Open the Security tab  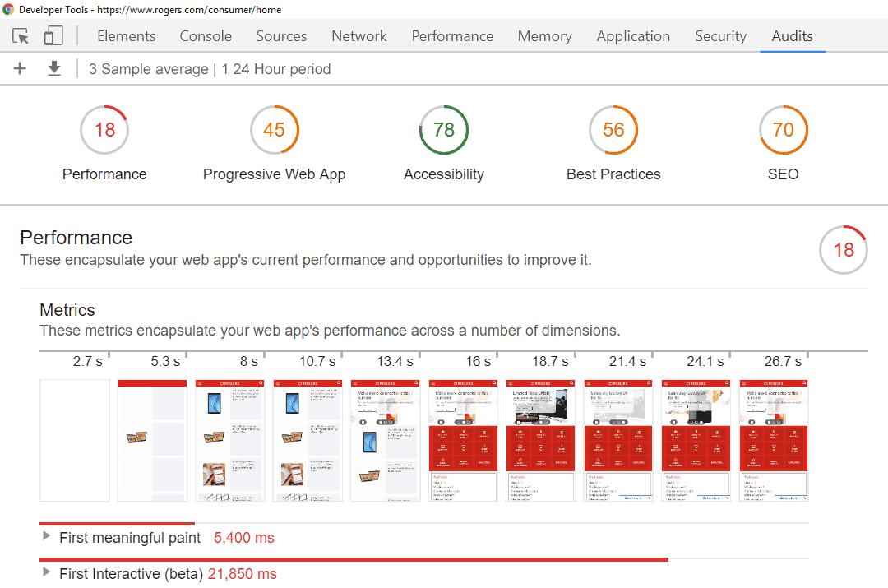click(720, 36)
